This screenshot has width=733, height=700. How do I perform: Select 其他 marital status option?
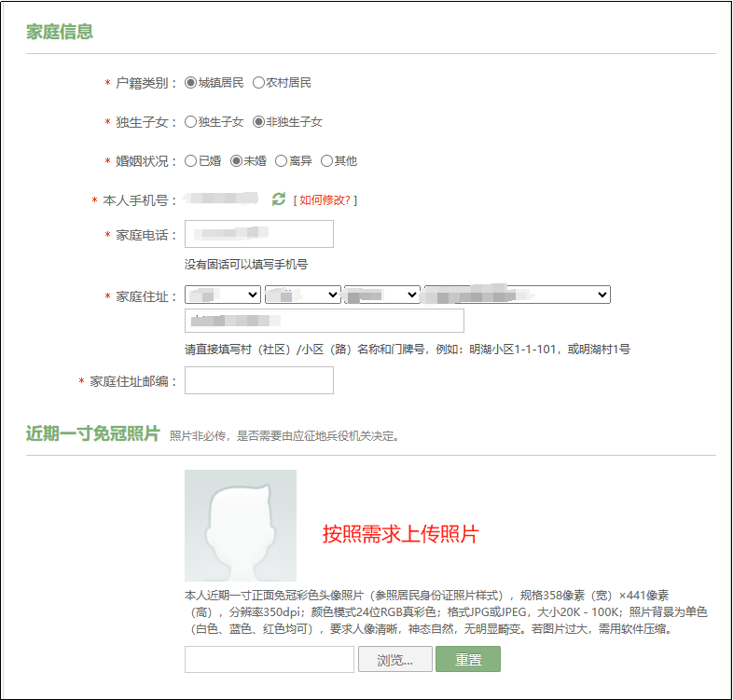pos(326,161)
